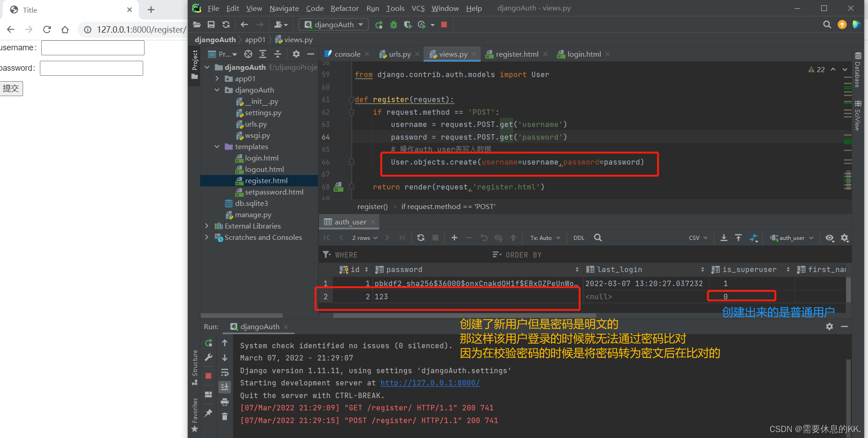The height and width of the screenshot is (438, 868).
Task: Start debugging with the bug icon
Action: point(393,24)
